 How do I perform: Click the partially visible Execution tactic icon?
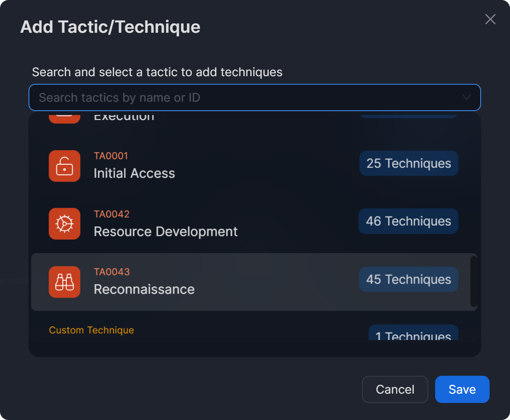[x=65, y=118]
